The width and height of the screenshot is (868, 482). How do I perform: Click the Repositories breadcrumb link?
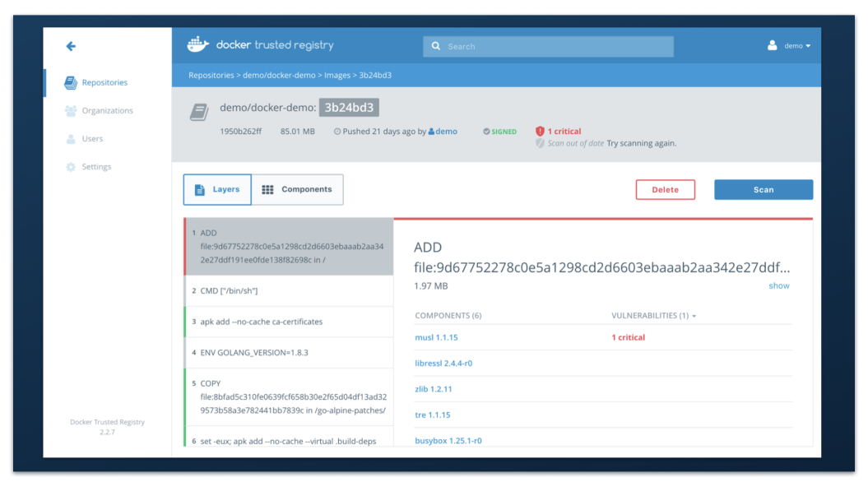click(x=211, y=75)
